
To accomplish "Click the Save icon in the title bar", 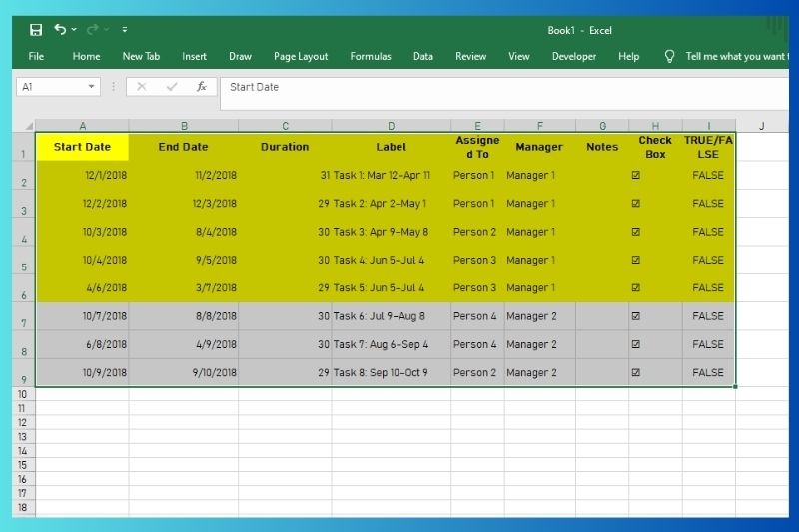I will (x=36, y=30).
